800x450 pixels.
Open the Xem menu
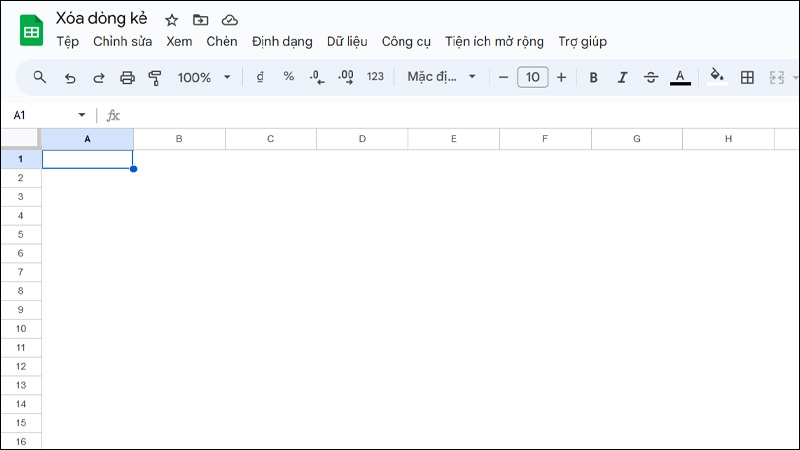[x=179, y=41]
